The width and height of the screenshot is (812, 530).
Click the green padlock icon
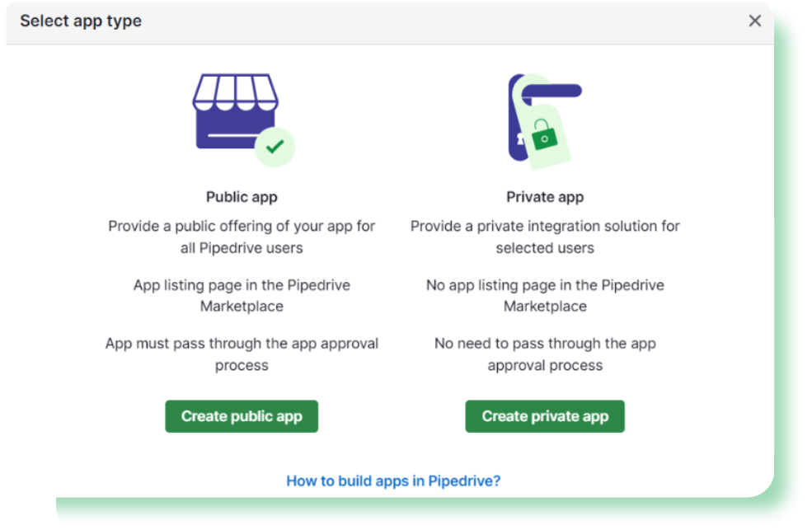point(544,134)
